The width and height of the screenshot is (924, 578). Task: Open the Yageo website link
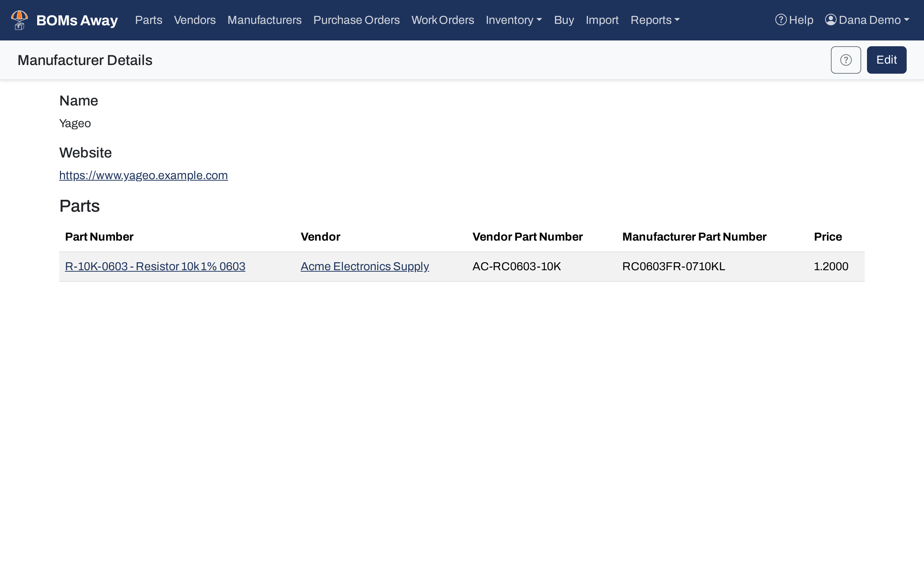click(x=144, y=176)
